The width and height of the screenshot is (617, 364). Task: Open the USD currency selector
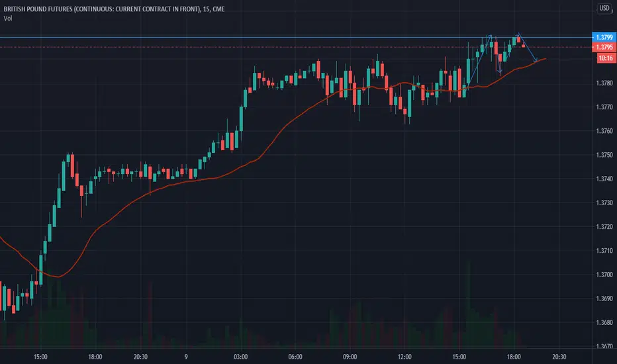pos(604,8)
